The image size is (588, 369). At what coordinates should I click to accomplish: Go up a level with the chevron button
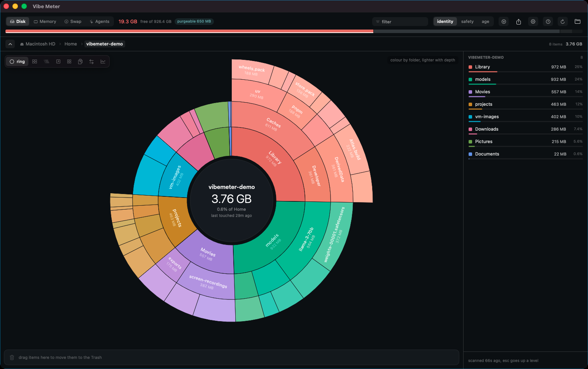tap(10, 44)
